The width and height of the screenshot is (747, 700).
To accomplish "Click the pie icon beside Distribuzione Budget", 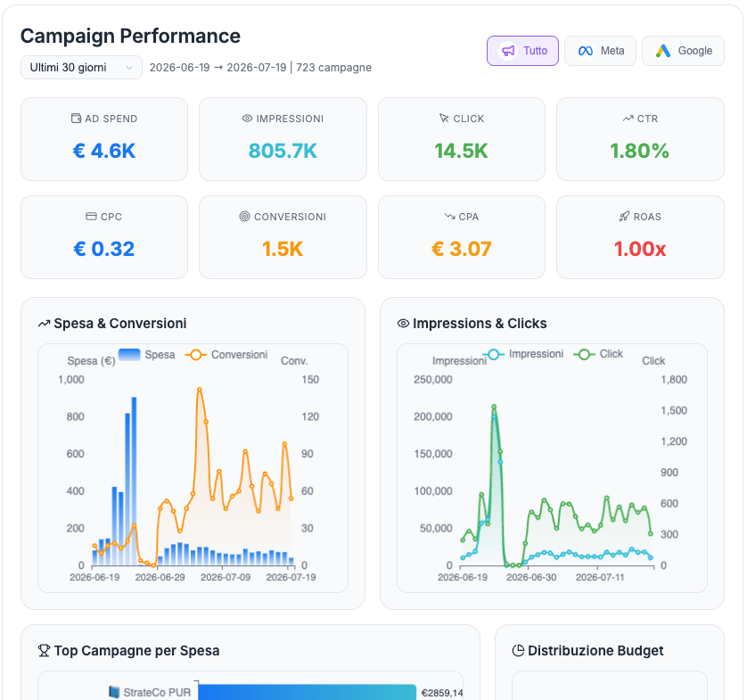I will pyautogui.click(x=518, y=650).
